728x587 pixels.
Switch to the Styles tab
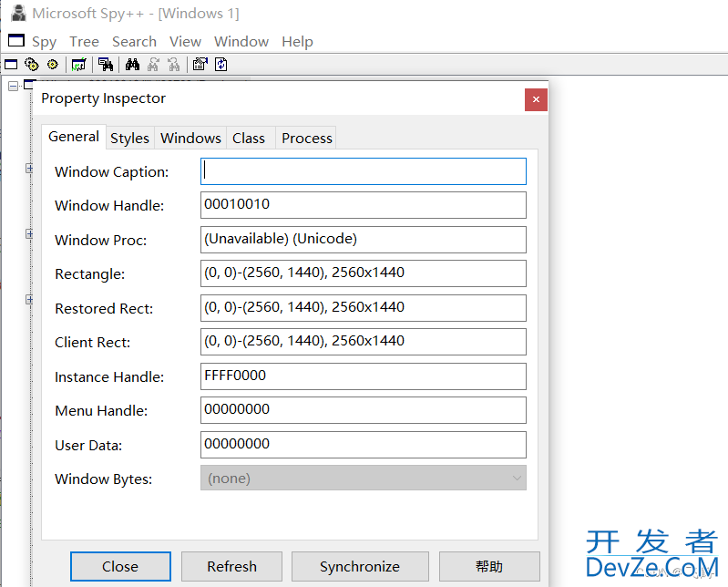pos(129,139)
